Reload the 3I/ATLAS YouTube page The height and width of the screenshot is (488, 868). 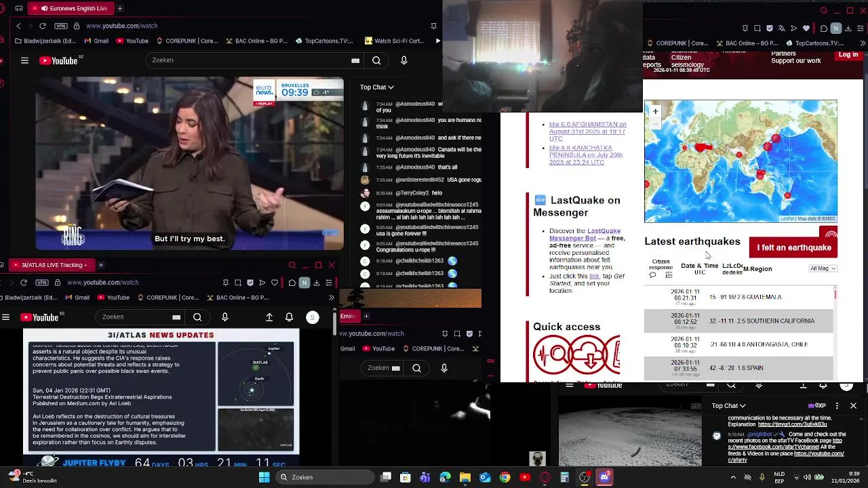coord(24,283)
